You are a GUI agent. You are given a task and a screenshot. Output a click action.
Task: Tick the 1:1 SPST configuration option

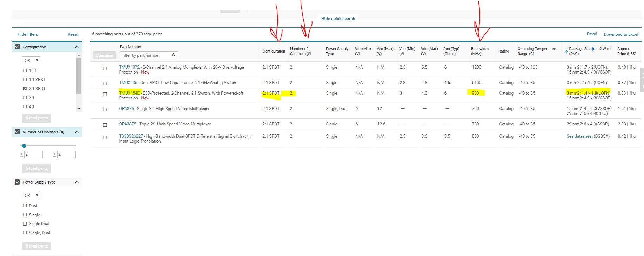click(25, 79)
